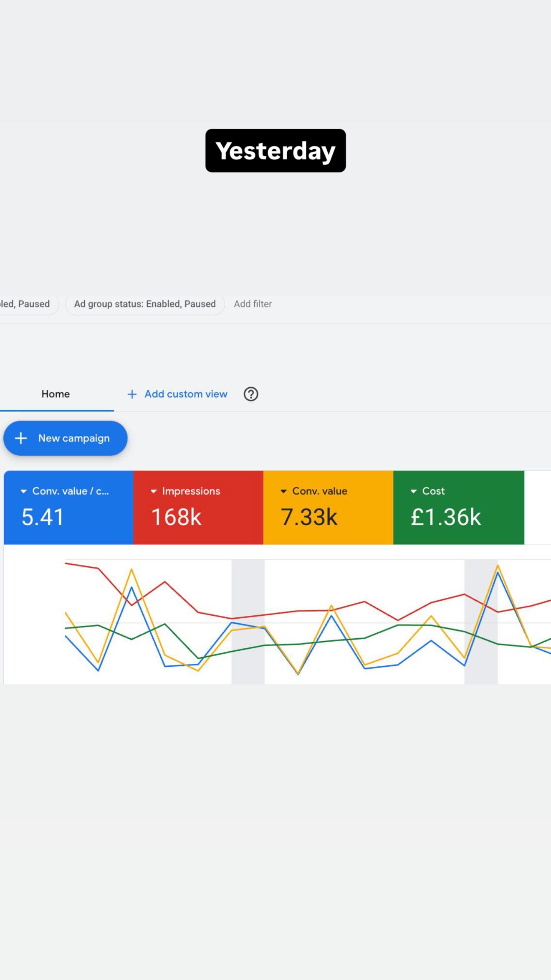Screen dimensions: 551x980
Task: Click the Add custom view link
Action: (186, 394)
